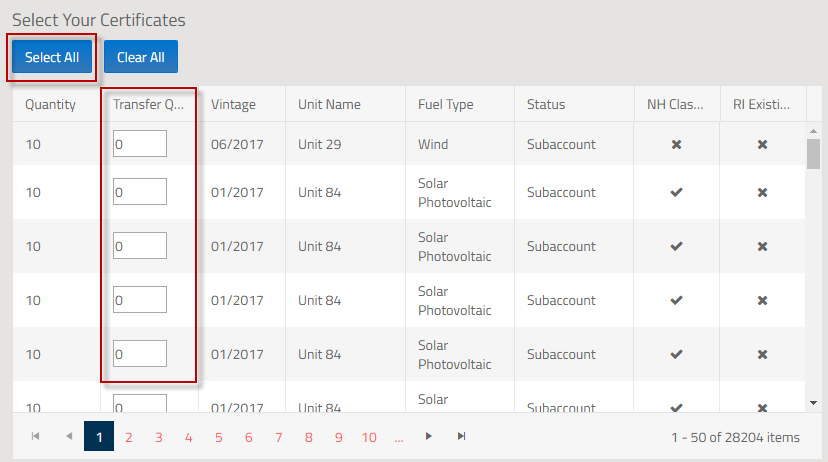This screenshot has width=828, height=462.
Task: Jump to last page arrow icon
Action: (x=461, y=437)
